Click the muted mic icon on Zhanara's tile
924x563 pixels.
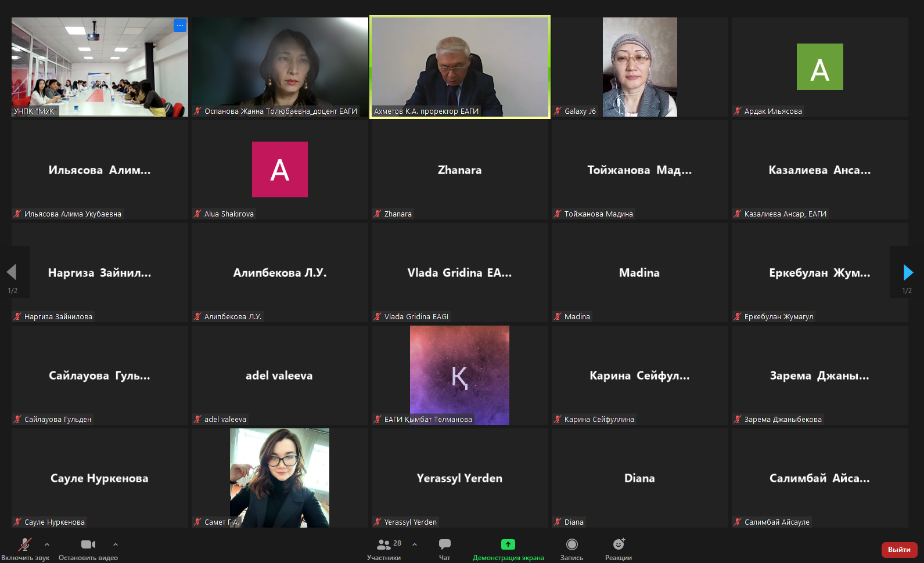[x=378, y=214]
